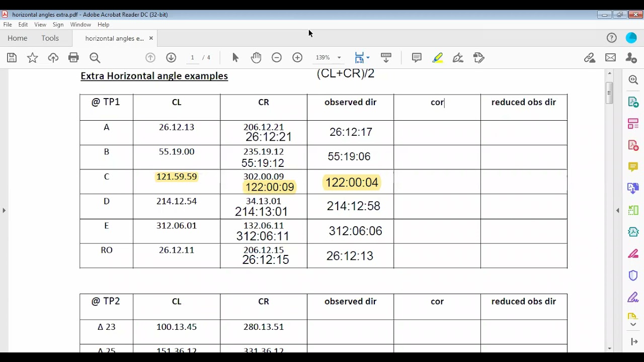The image size is (644, 362).
Task: Share a link to the file
Action: [x=590, y=58]
